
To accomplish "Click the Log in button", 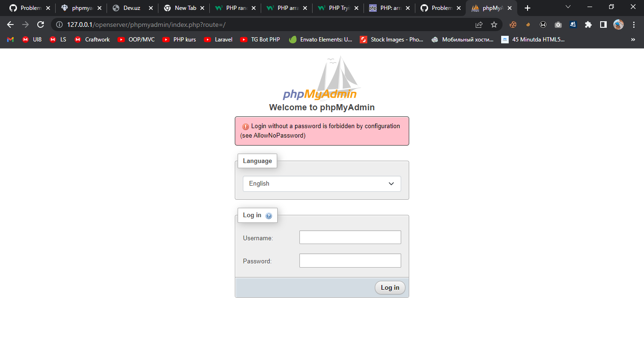I will click(x=390, y=287).
